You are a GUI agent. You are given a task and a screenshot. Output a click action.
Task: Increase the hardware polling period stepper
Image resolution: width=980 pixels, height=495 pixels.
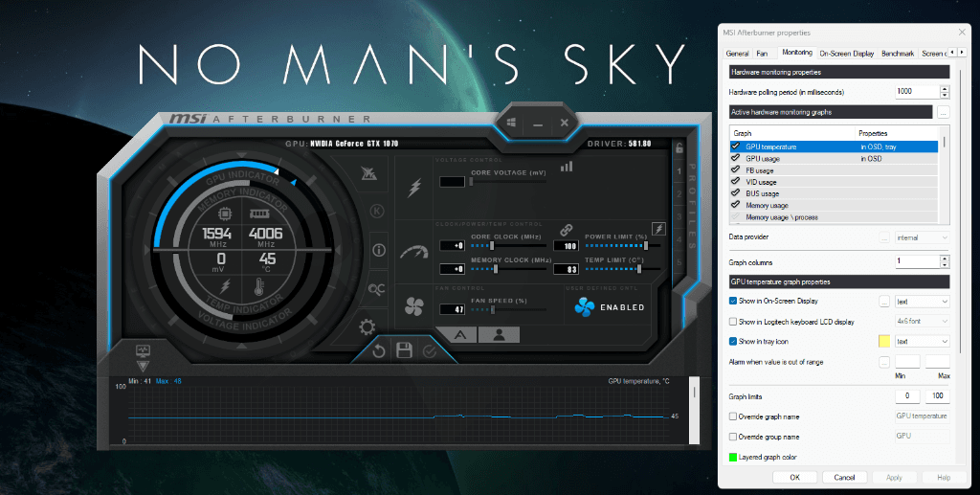(945, 88)
